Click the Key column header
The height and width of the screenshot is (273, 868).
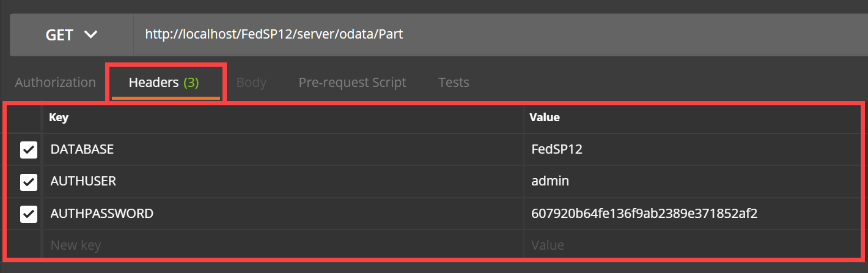(59, 118)
